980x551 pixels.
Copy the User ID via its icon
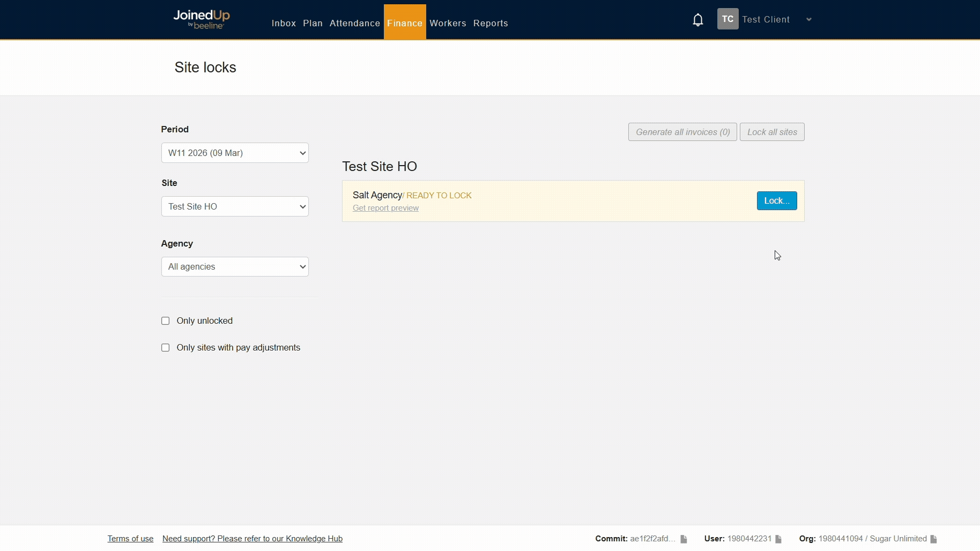[778, 539]
